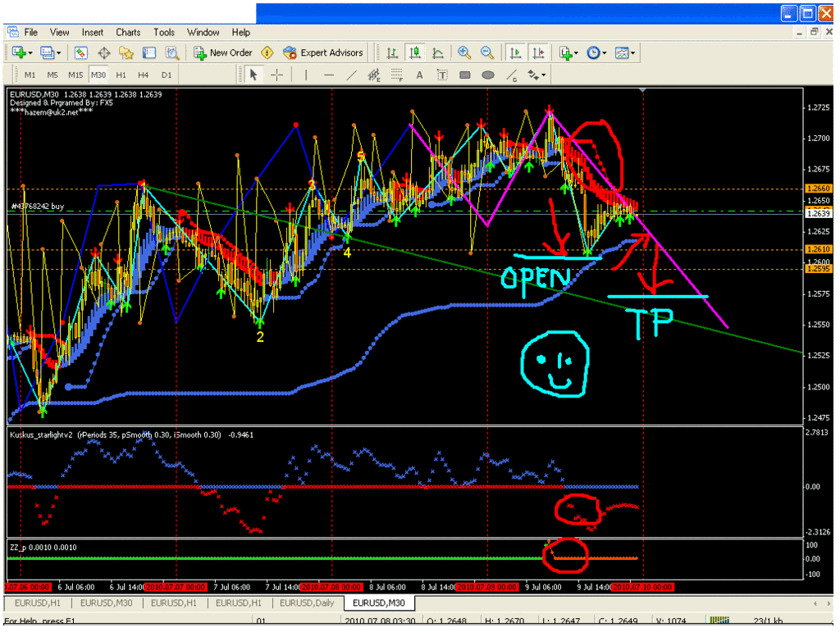Open MetaEditor yellow diamond icon
840x632 pixels.
tap(267, 52)
